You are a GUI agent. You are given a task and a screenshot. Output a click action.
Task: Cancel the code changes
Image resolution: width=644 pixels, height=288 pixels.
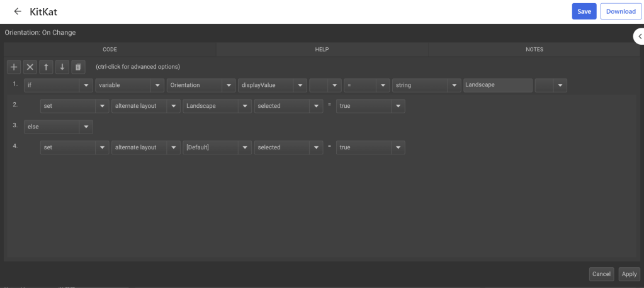[x=601, y=274]
